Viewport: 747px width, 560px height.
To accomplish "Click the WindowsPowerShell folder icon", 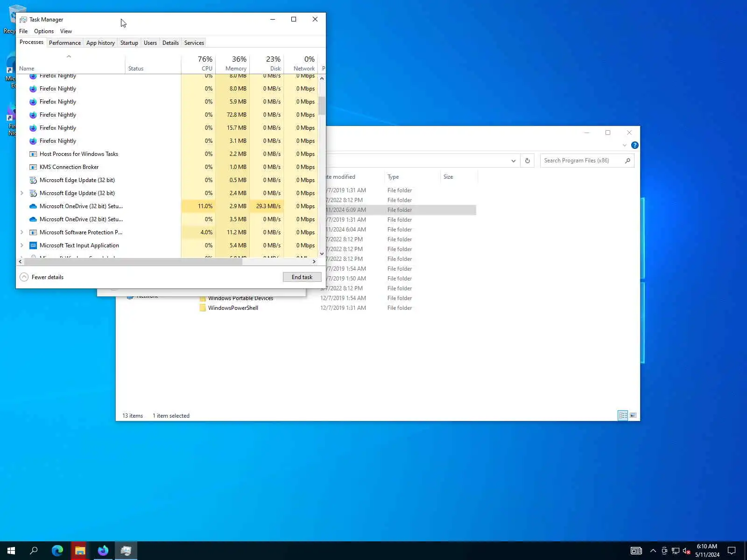I will pyautogui.click(x=203, y=308).
